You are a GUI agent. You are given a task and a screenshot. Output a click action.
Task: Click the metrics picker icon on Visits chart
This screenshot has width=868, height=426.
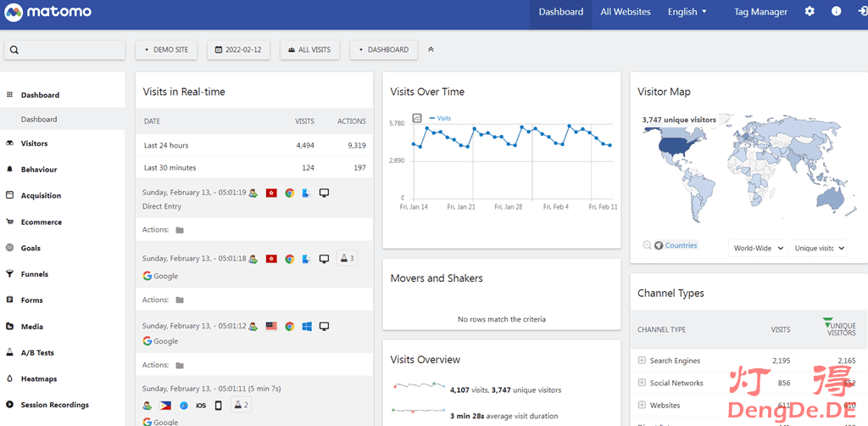click(x=417, y=118)
